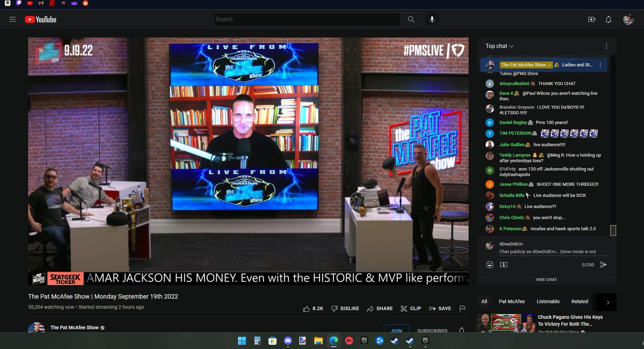644x349 pixels.
Task: Send the chat message arrow
Action: point(603,265)
